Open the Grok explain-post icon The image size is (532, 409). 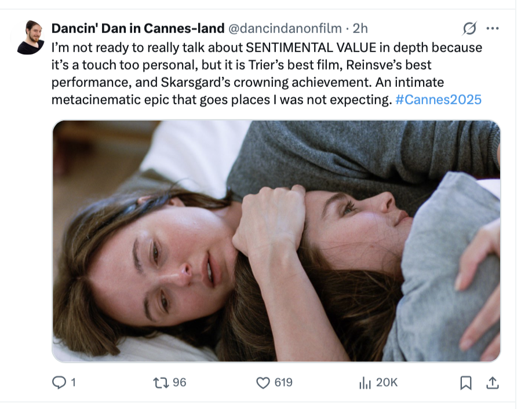pos(469,28)
